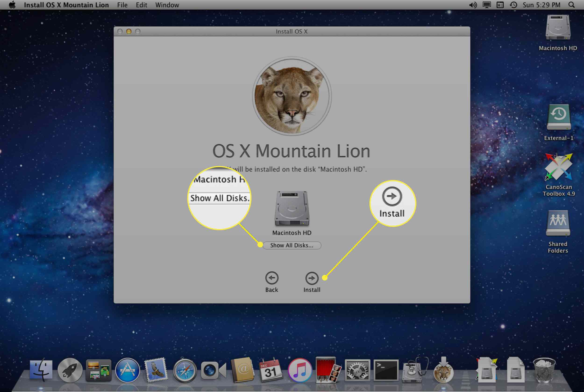Click the Mountain Lion logo image

click(x=292, y=96)
